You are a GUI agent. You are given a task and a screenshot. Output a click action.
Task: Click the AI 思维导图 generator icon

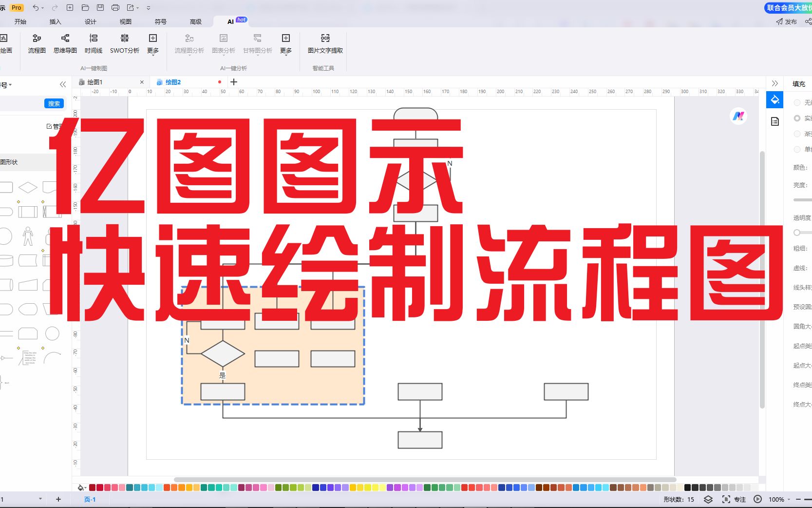(x=65, y=43)
